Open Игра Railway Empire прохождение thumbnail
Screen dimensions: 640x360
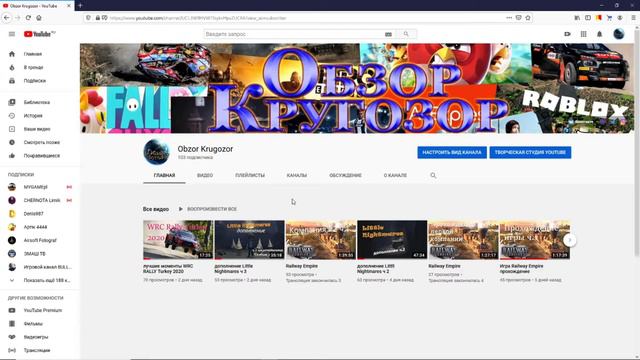tap(534, 240)
